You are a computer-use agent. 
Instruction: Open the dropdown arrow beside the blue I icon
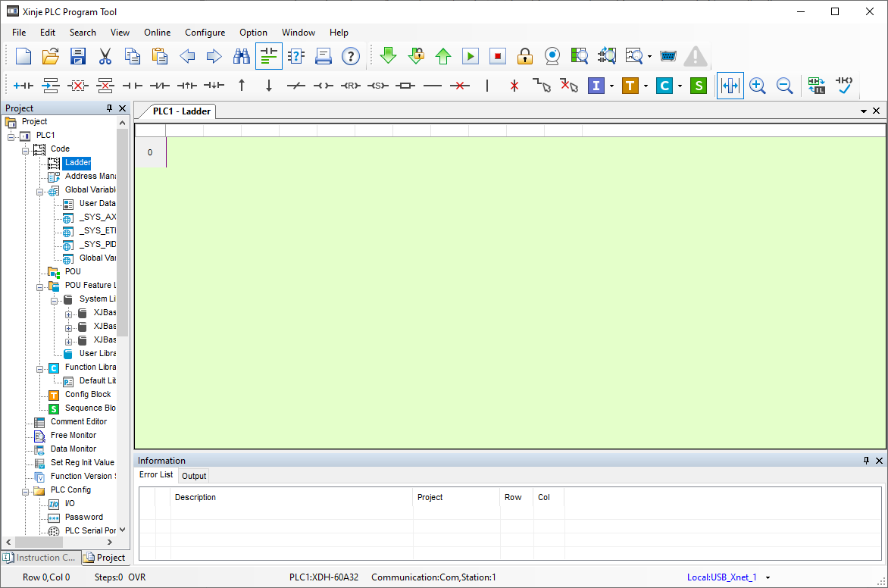(611, 86)
